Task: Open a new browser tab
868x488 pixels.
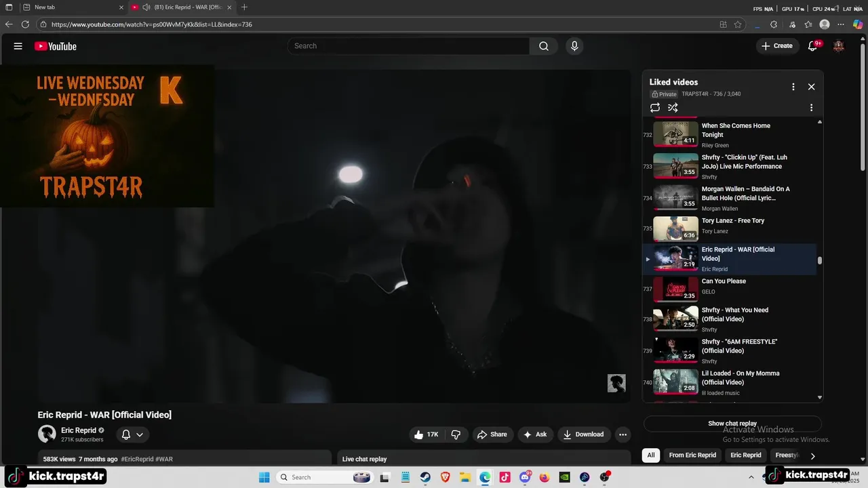Action: [x=244, y=7]
